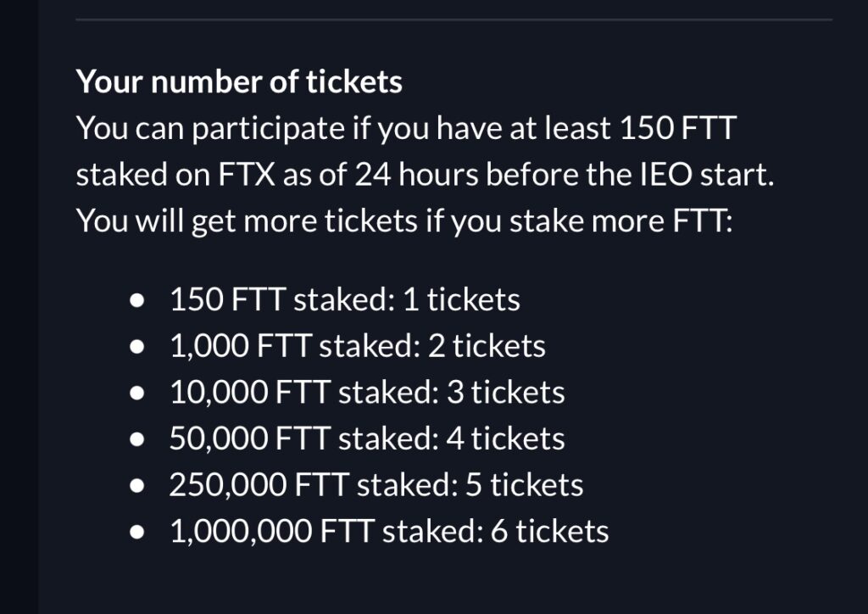Click the darker sidebar strip at the left edge
The height and width of the screenshot is (614, 868).
click(19, 307)
